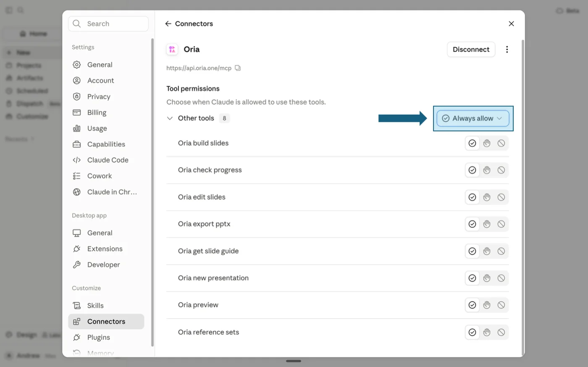Always allow Oria new presentation

pyautogui.click(x=472, y=278)
